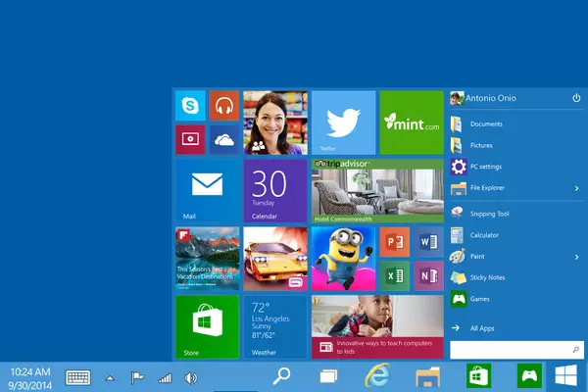Open the volume speaker icon
Image resolution: width=588 pixels, height=392 pixels.
191,378
